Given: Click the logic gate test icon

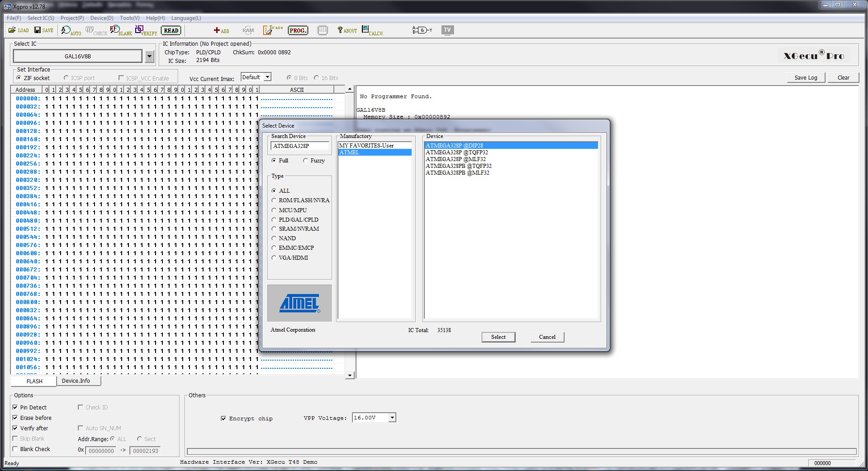Looking at the screenshot, I should (x=422, y=30).
